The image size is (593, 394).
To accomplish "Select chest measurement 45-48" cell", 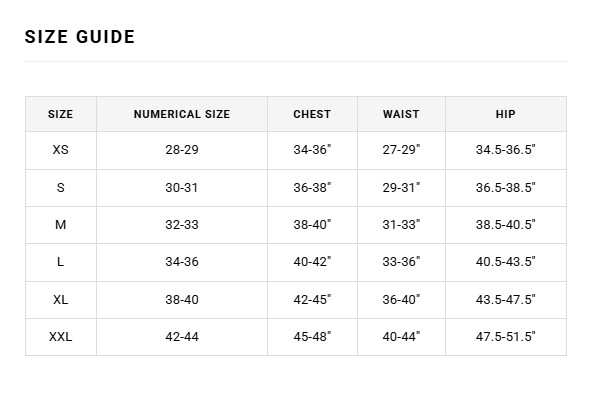I will 312,337.
